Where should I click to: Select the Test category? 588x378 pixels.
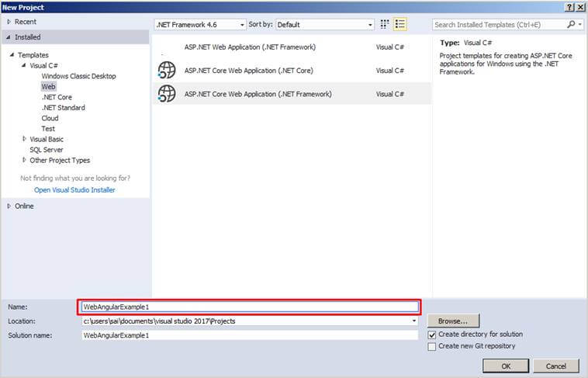pyautogui.click(x=48, y=128)
